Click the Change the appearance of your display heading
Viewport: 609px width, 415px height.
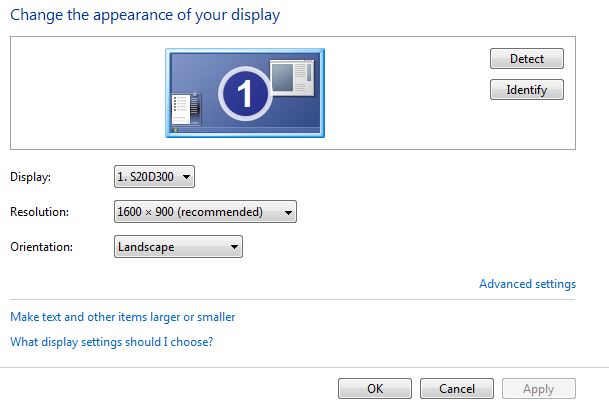coord(145,15)
